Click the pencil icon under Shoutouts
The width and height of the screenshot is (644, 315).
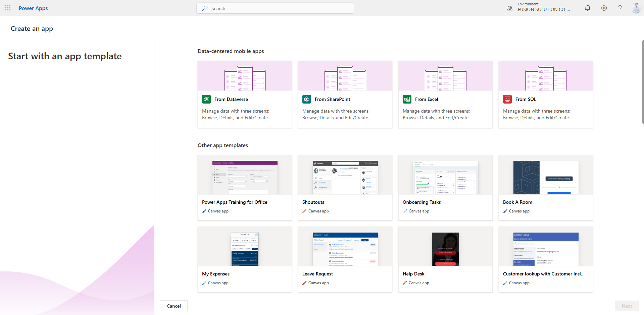(304, 211)
